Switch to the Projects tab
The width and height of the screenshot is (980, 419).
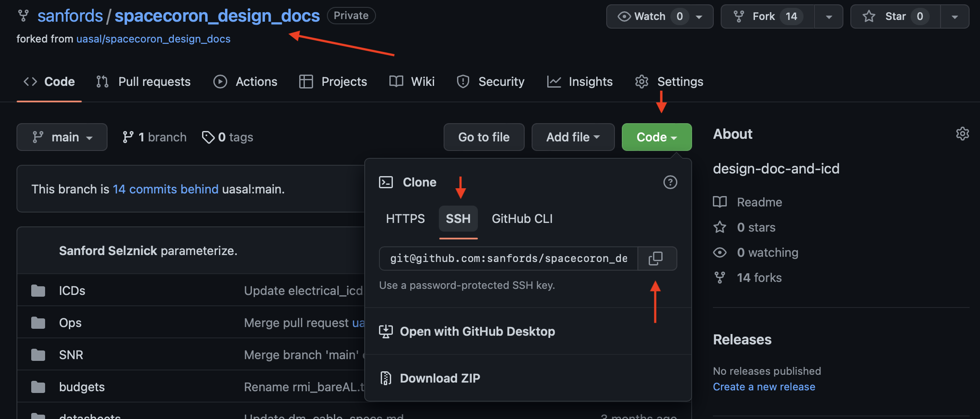333,82
